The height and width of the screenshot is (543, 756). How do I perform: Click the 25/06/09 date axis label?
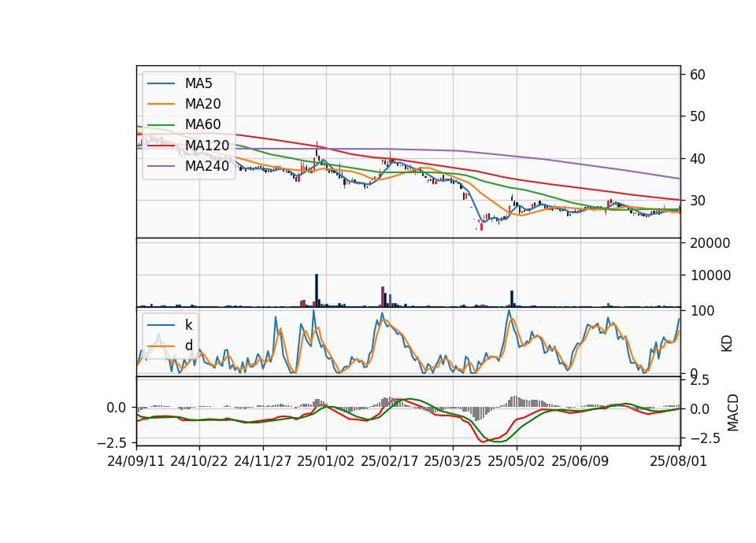tap(580, 462)
